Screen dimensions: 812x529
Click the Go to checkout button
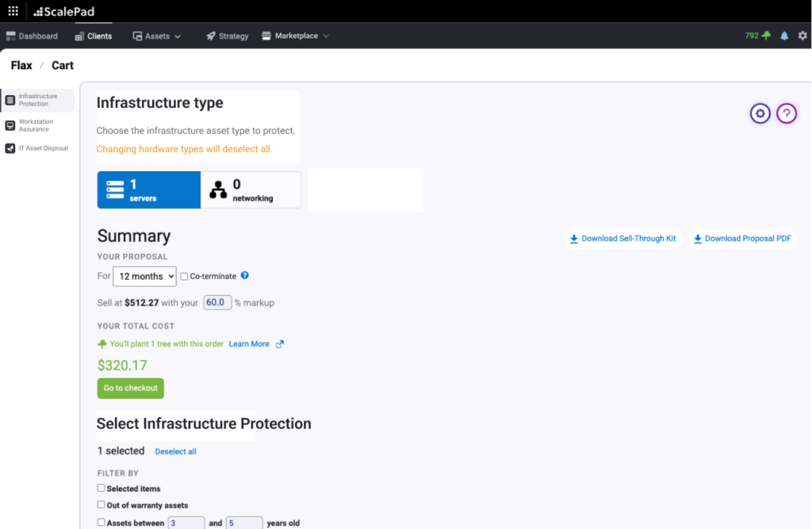[x=130, y=389]
